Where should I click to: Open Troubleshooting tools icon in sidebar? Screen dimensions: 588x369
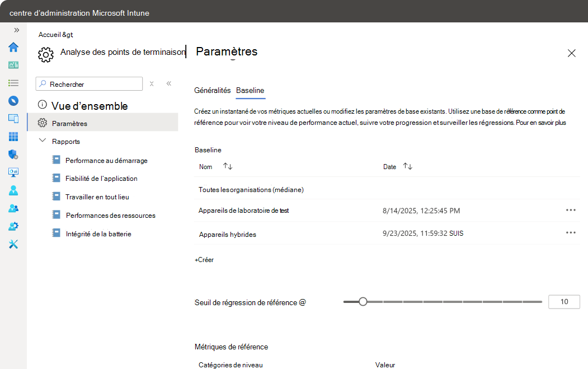point(13,244)
